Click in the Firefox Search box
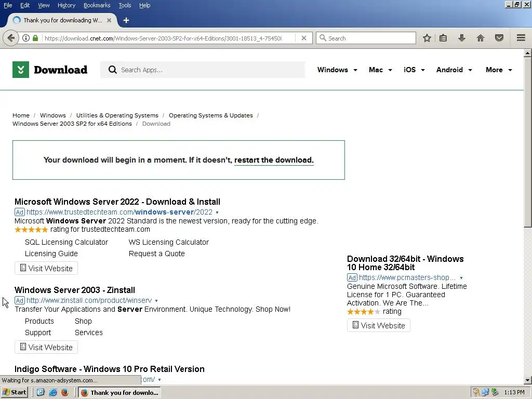This screenshot has width=532, height=399. [366, 38]
